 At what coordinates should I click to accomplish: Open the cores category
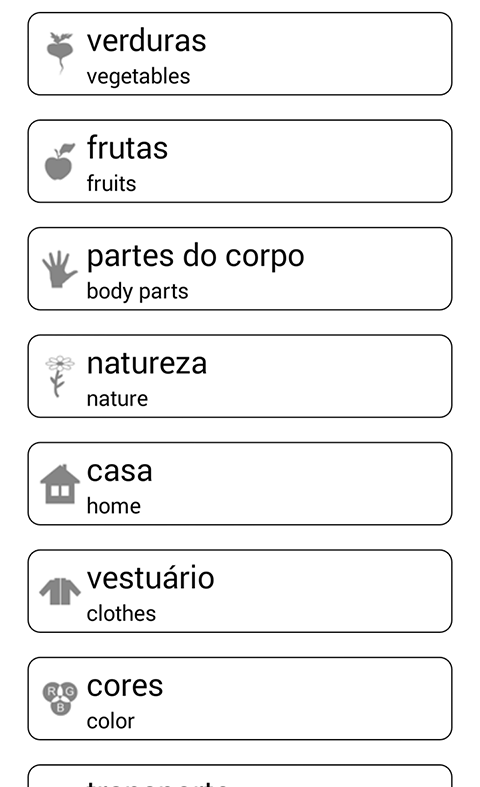tap(240, 698)
